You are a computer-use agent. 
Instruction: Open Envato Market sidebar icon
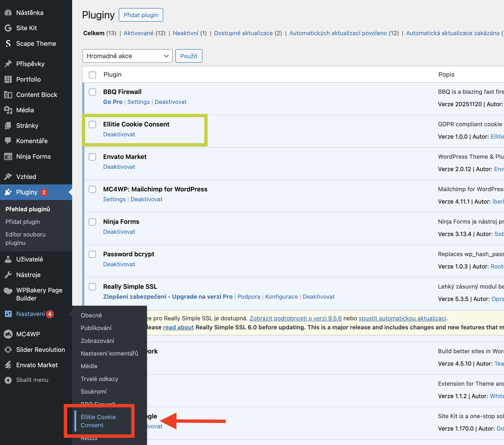8,365
